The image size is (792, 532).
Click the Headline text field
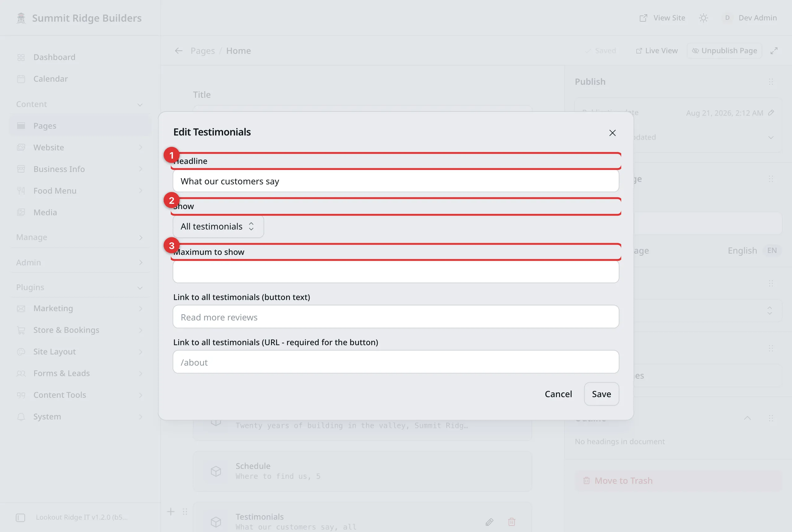(396, 181)
